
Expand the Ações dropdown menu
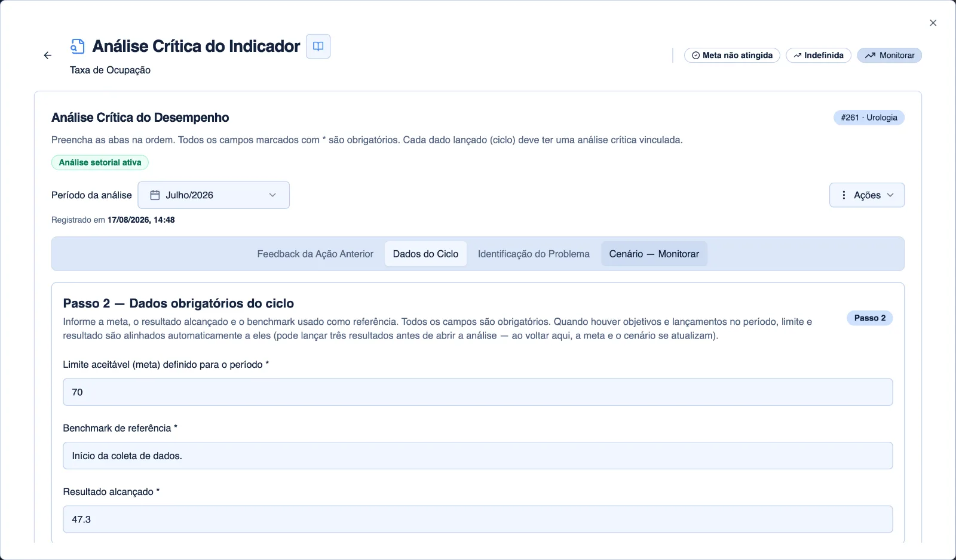(867, 195)
